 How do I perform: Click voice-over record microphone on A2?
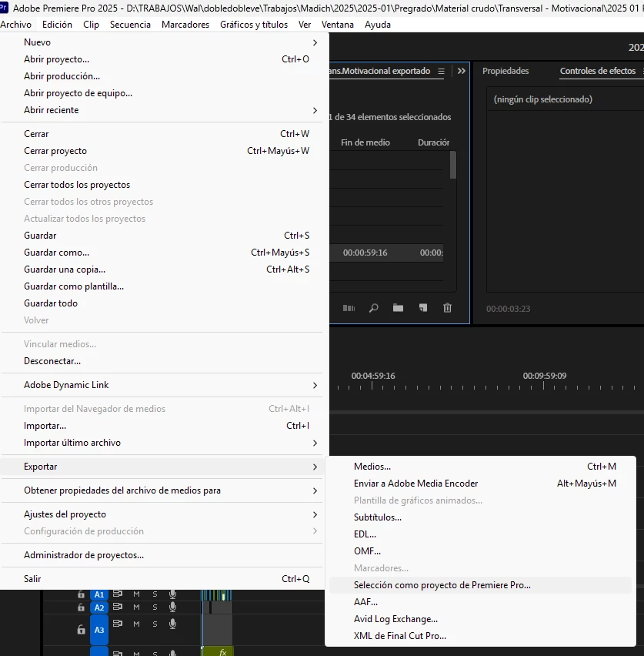172,607
